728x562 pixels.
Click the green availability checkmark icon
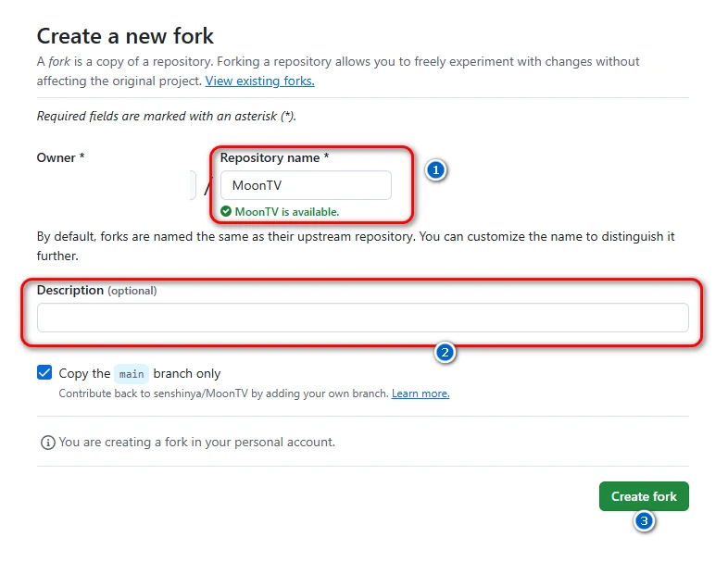coord(226,211)
